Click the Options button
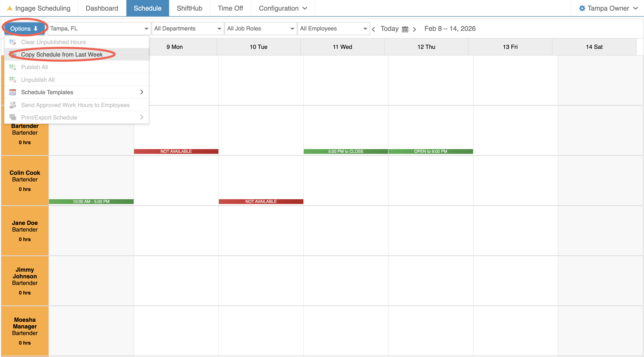The image size is (644, 357). 24,29
